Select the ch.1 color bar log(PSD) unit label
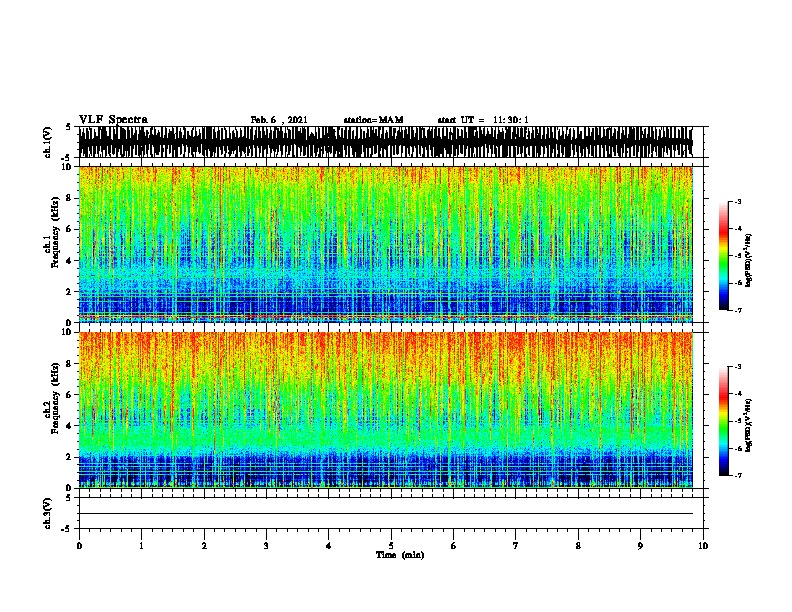This screenshot has height=612, width=792. [x=748, y=260]
